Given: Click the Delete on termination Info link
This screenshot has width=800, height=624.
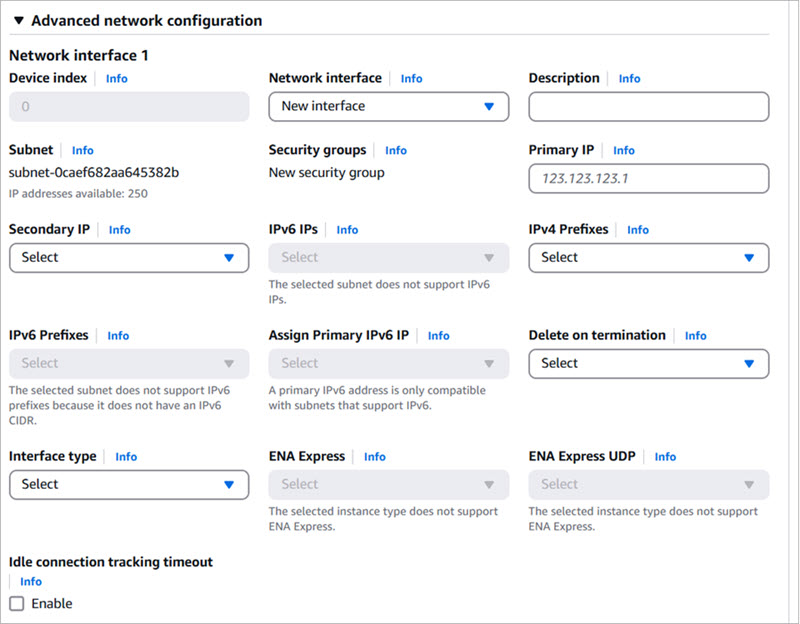Looking at the screenshot, I should coord(695,335).
